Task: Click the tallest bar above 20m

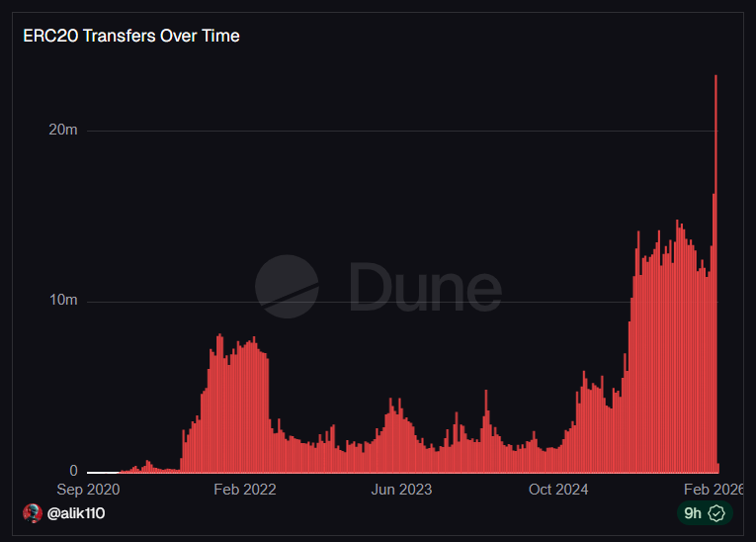Action: pyautogui.click(x=716, y=274)
